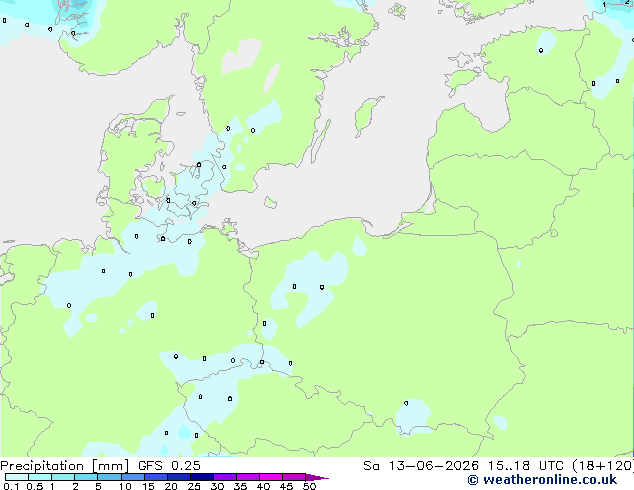Image resolution: width=634 pixels, height=490 pixels.
Task: Click the '0.5' legend label
Action: click(x=34, y=486)
